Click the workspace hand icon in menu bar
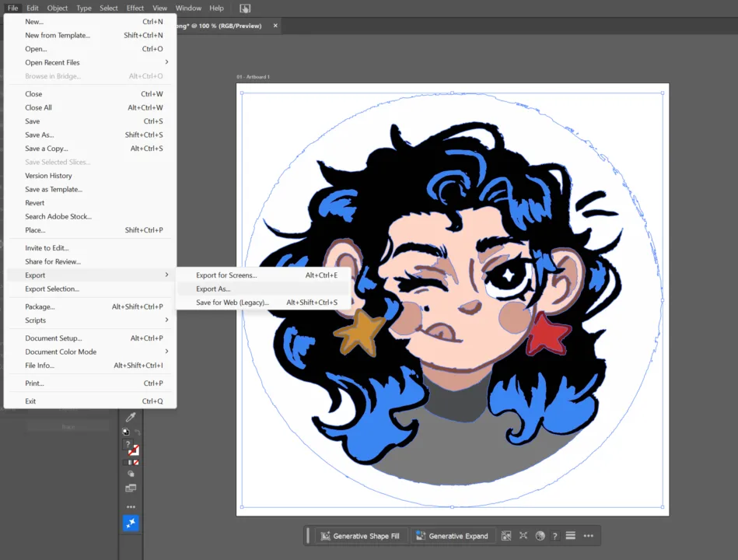 pos(245,9)
